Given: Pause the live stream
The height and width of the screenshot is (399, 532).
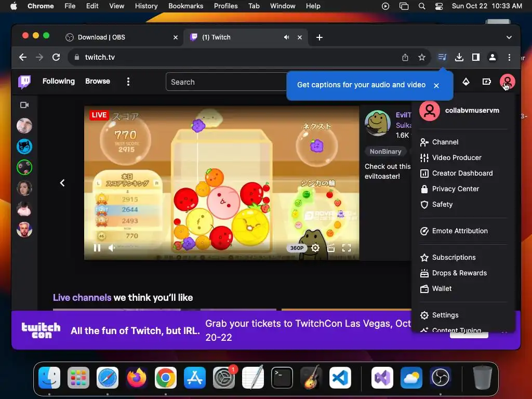Looking at the screenshot, I should 97,248.
